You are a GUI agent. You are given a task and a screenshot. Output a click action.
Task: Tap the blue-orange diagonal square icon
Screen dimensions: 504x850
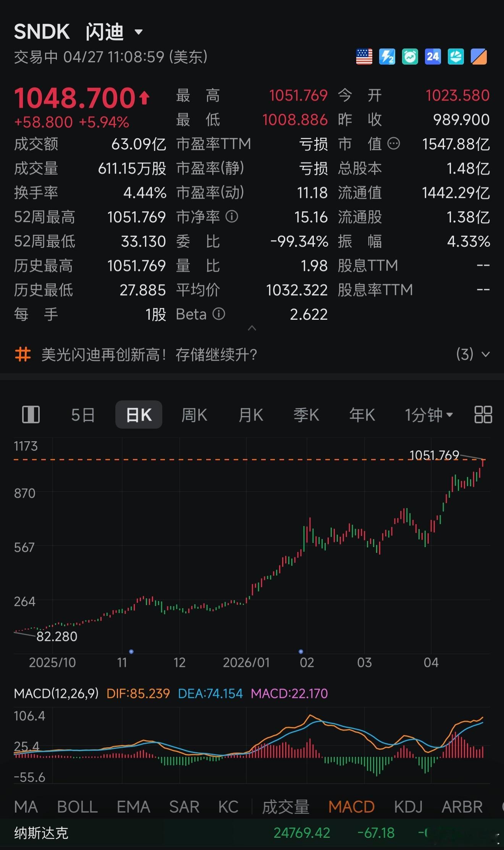[x=478, y=57]
